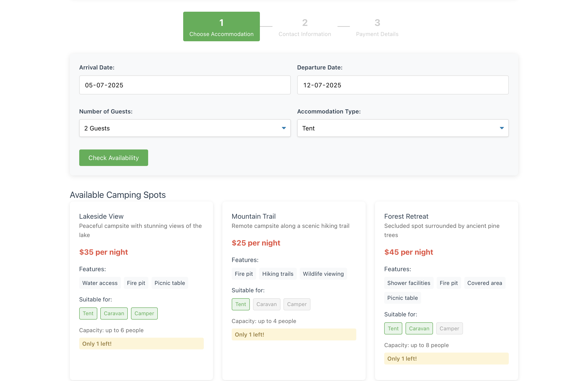Click the Lakeside View description text
588x381 pixels.
(140, 230)
